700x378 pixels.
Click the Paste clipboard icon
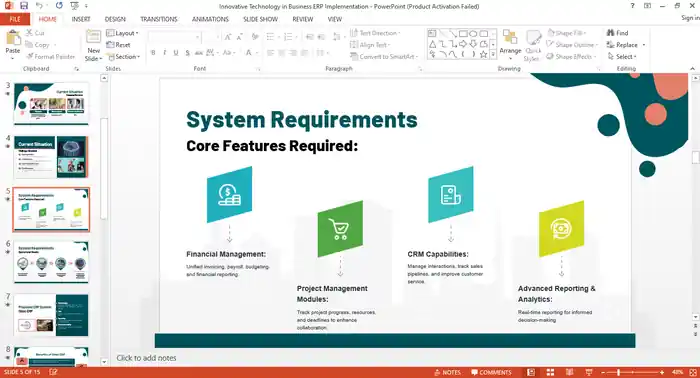(13, 38)
